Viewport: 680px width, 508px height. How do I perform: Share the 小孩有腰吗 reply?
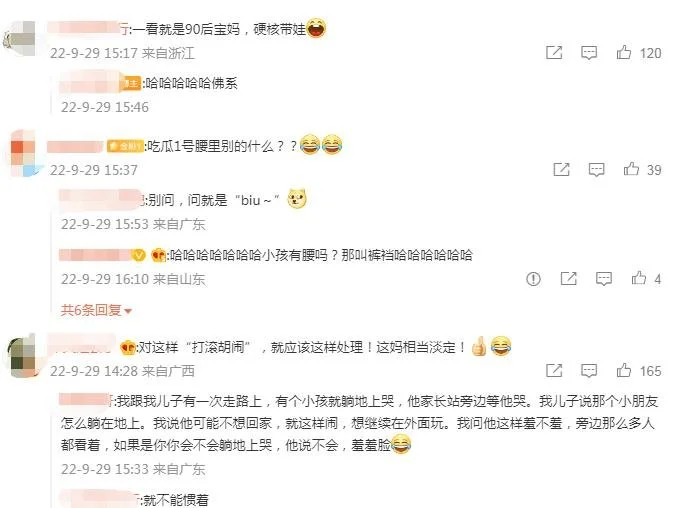point(569,278)
